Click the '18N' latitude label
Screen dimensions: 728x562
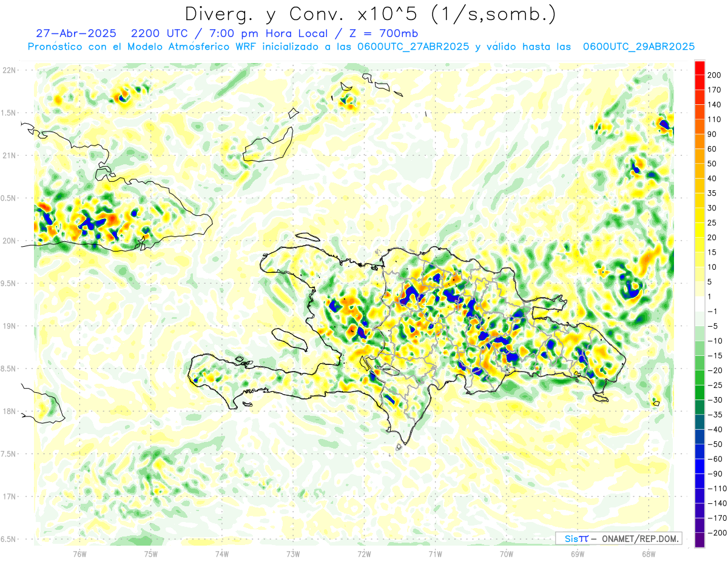[x=8, y=411]
